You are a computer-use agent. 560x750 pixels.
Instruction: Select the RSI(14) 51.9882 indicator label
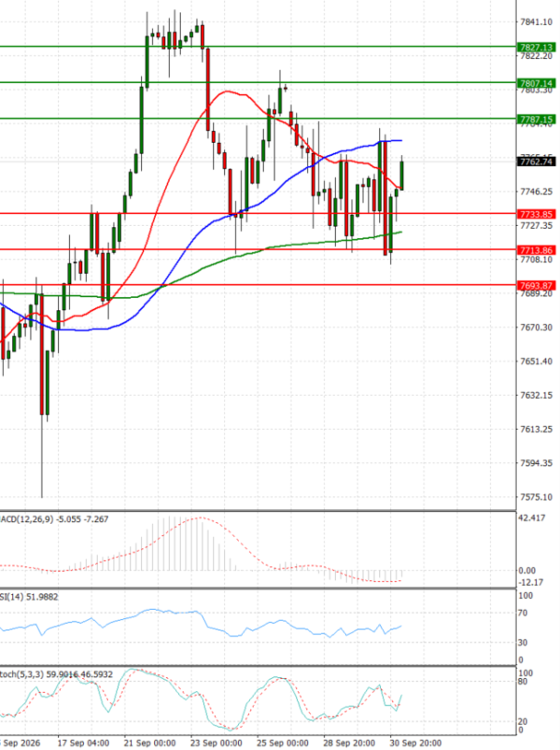click(29, 597)
